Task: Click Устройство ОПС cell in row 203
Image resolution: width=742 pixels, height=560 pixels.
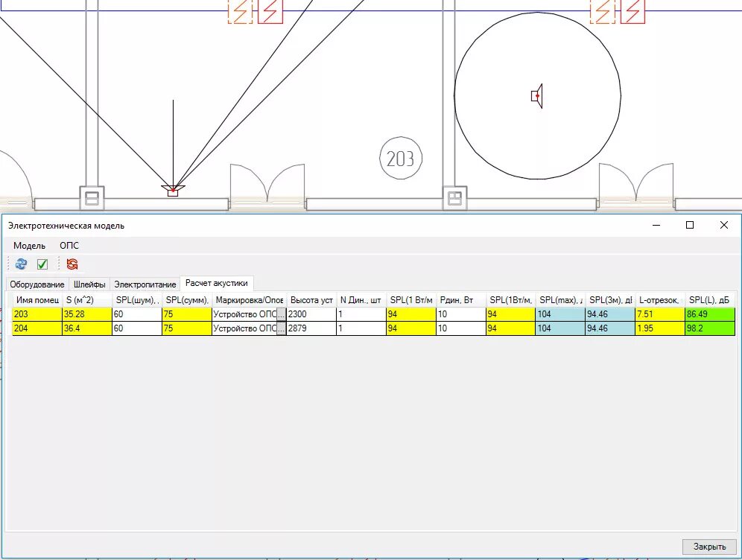Action: coord(244,314)
